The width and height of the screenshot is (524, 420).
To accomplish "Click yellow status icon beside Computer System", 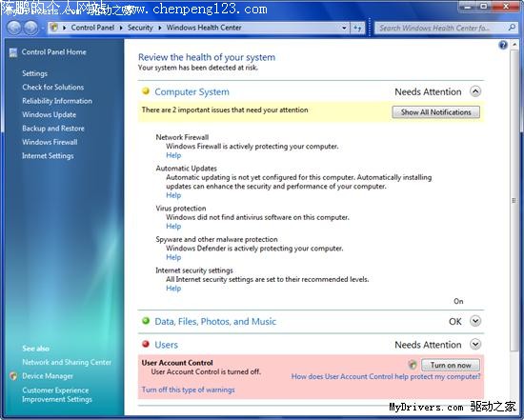I will [x=146, y=91].
